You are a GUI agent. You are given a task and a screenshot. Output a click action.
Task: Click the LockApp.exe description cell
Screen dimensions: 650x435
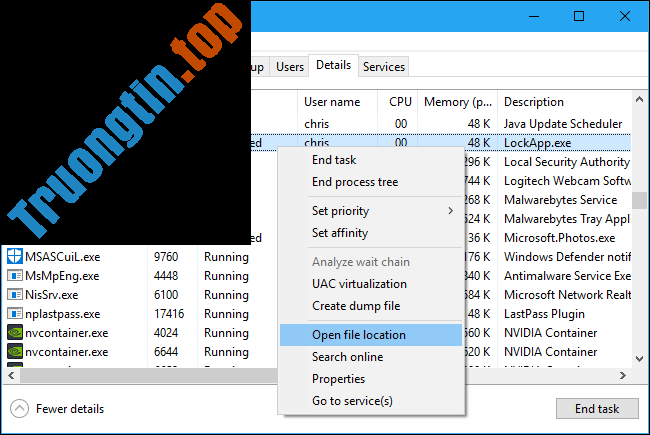point(537,143)
